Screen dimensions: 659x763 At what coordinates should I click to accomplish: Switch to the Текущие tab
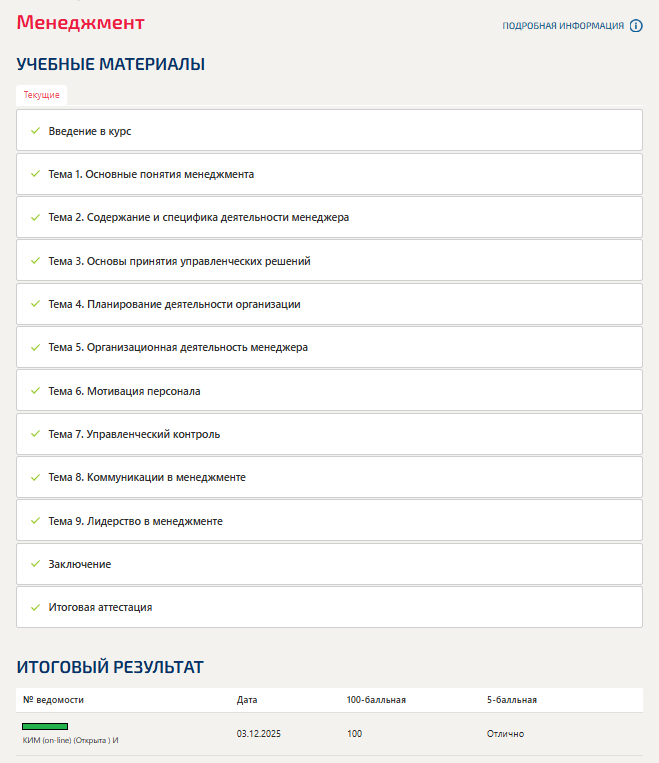point(42,95)
